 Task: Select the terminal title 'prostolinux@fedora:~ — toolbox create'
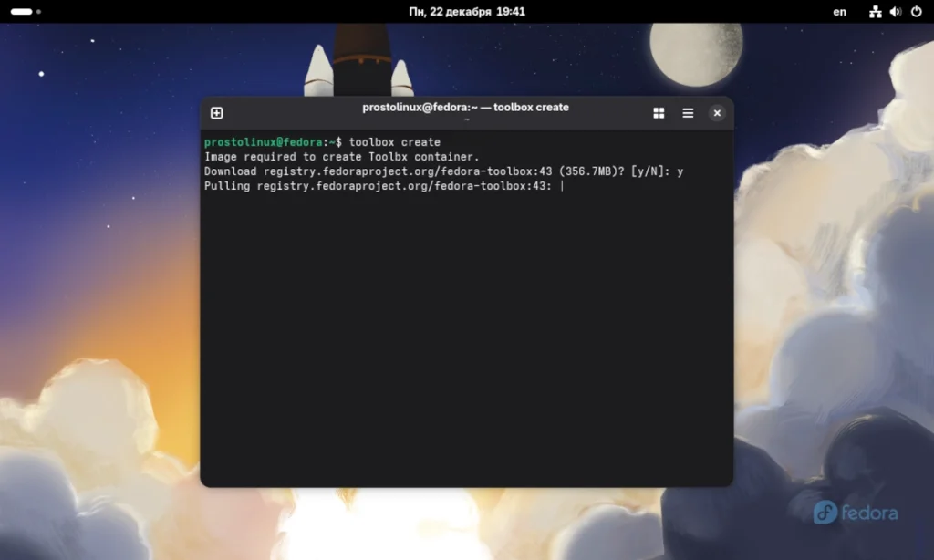pos(465,108)
